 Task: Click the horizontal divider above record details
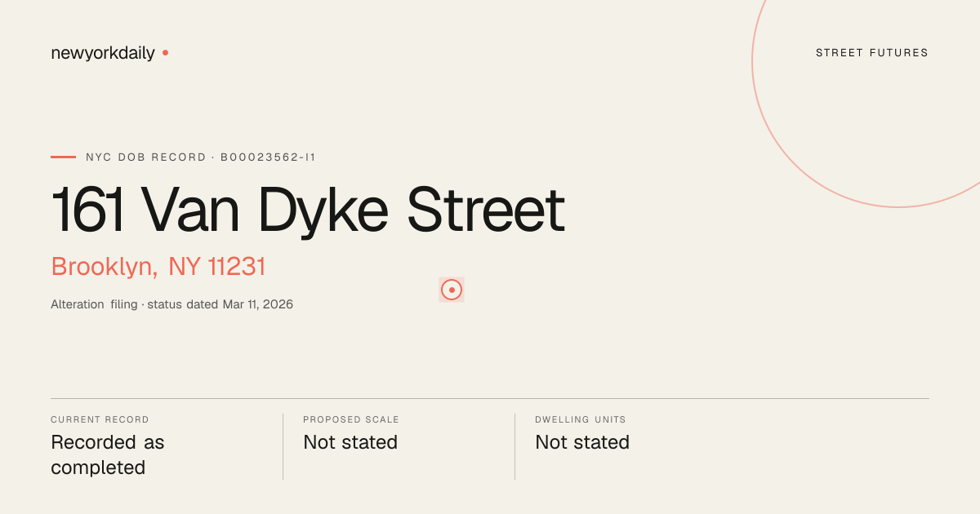tap(490, 398)
